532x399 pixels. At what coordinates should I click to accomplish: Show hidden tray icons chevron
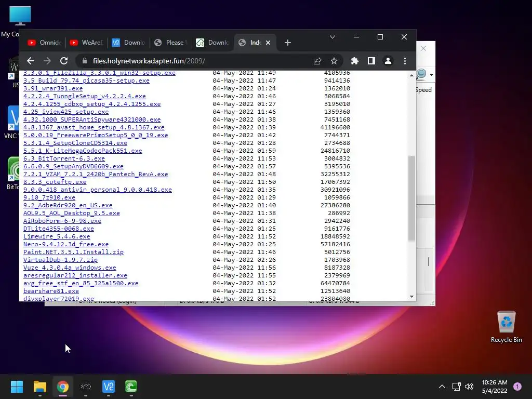(442, 387)
